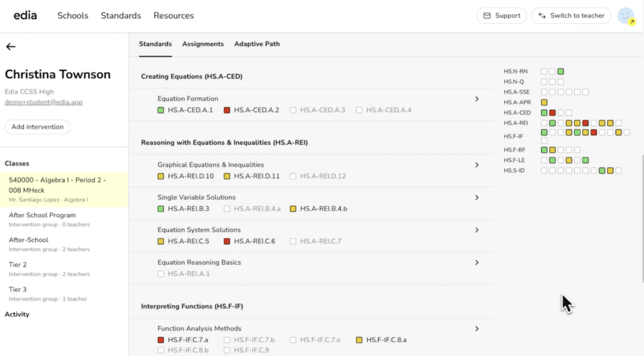Click the Switch to teacher button
644x356 pixels.
click(571, 16)
